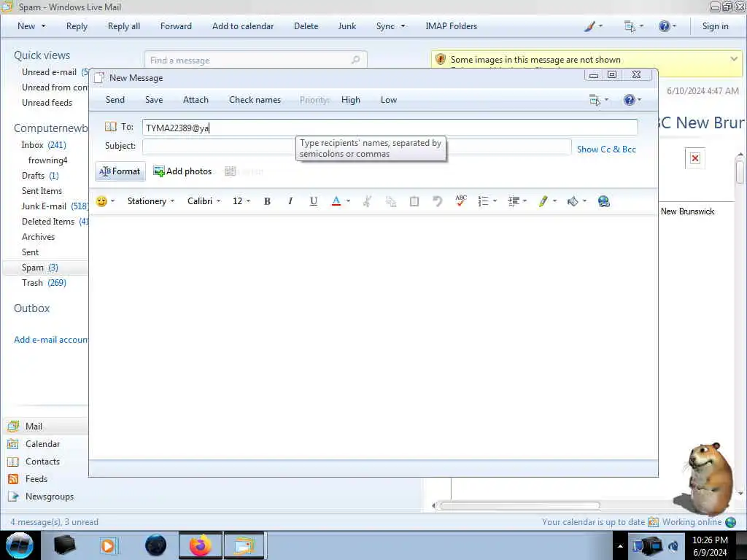This screenshot has height=560, width=747.
Task: Toggle bold formatting
Action: [x=267, y=201]
